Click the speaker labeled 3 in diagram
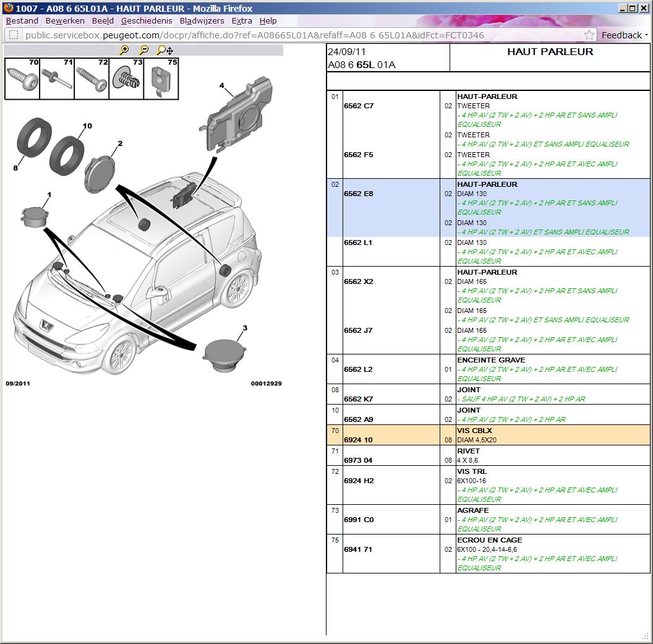 click(224, 356)
